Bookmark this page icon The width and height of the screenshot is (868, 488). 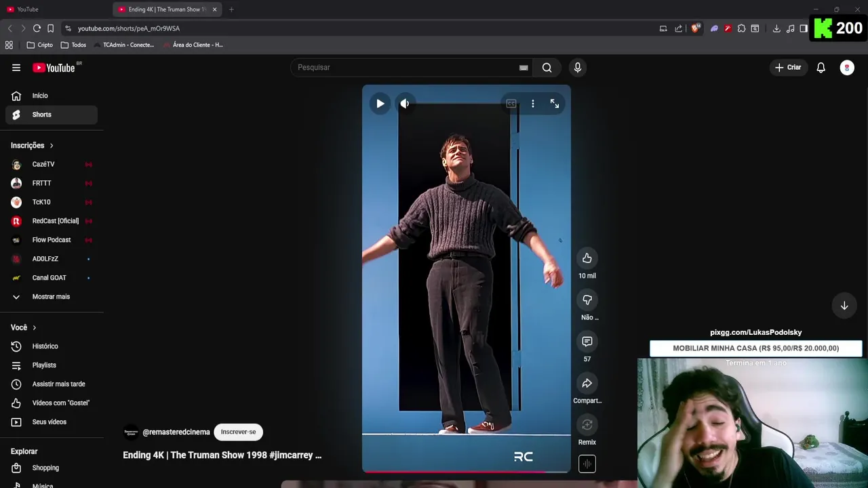pyautogui.click(x=50, y=28)
